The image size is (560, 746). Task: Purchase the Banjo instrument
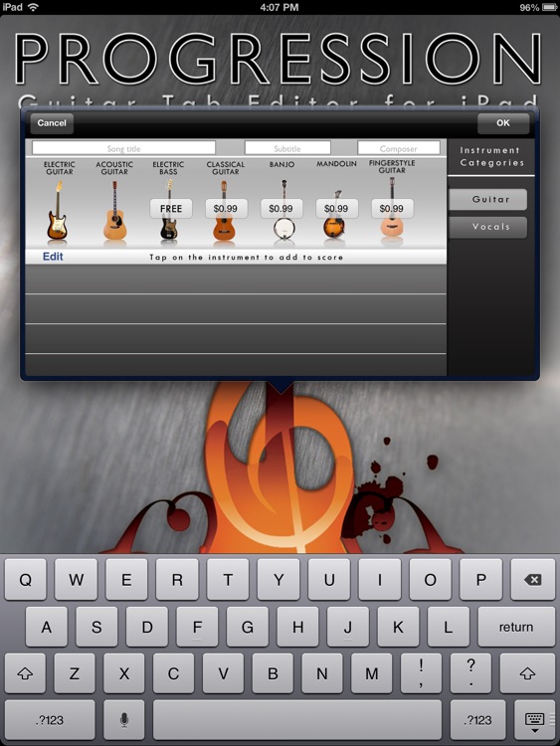click(x=281, y=209)
